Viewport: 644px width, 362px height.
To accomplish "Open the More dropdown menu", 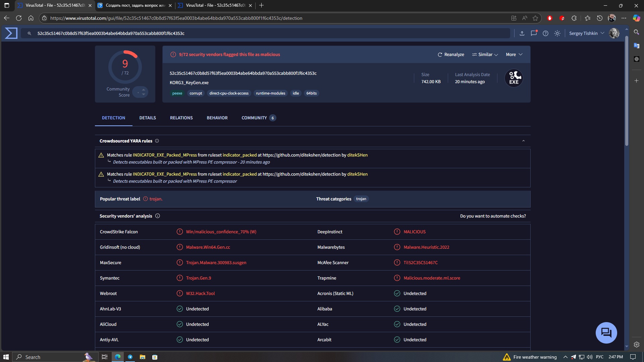I will click(x=514, y=54).
